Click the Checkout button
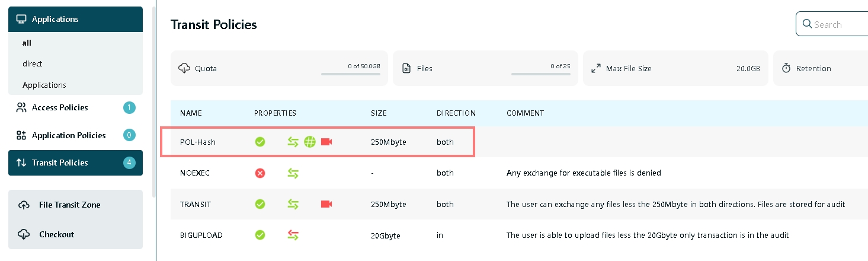Screen dimensions: 868x261 (56, 234)
